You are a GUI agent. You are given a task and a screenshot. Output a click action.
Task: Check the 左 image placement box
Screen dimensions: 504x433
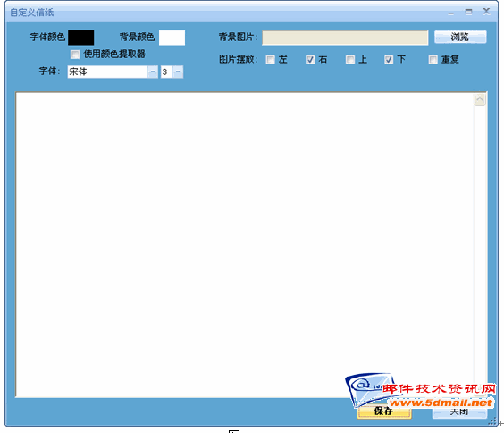271,60
